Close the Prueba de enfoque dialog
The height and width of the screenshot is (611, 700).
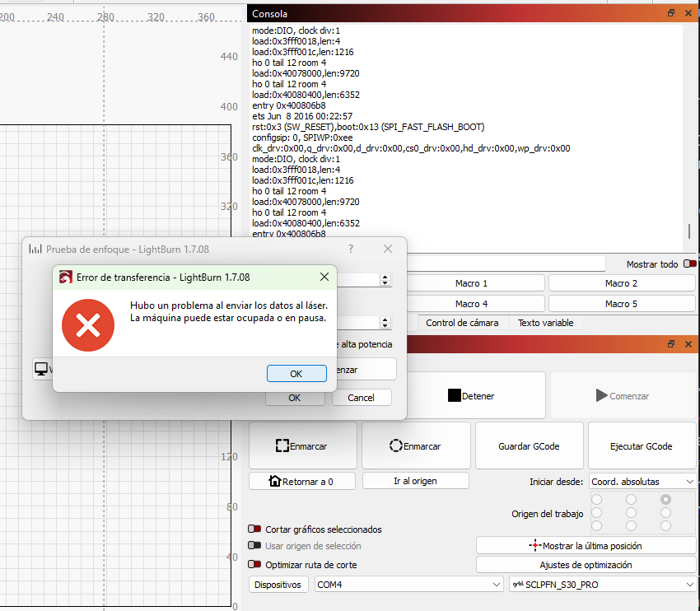tap(388, 249)
